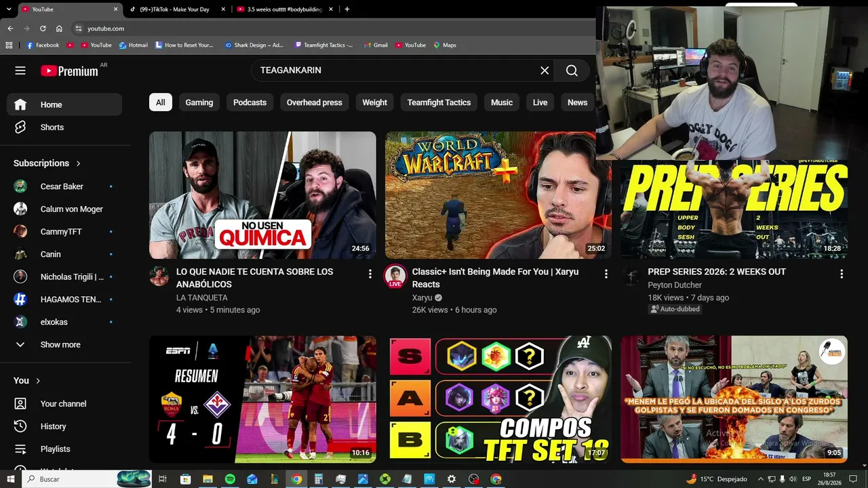The image size is (868, 488).
Task: Clear the search box with the X icon
Action: tap(545, 70)
